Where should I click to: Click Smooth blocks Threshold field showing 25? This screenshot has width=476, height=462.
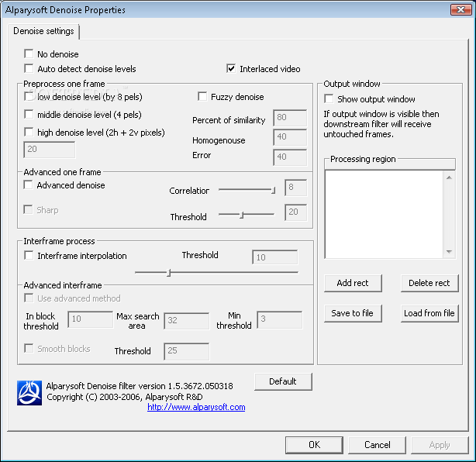(x=186, y=351)
